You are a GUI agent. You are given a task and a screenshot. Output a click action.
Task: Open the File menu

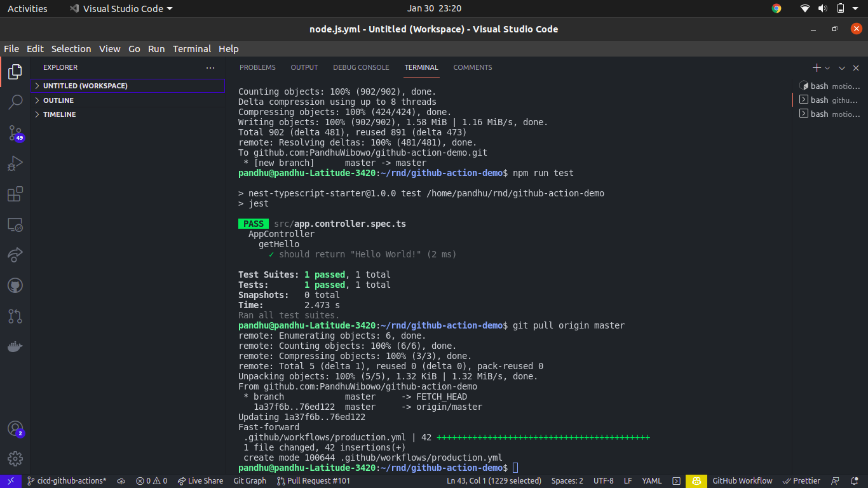point(11,49)
